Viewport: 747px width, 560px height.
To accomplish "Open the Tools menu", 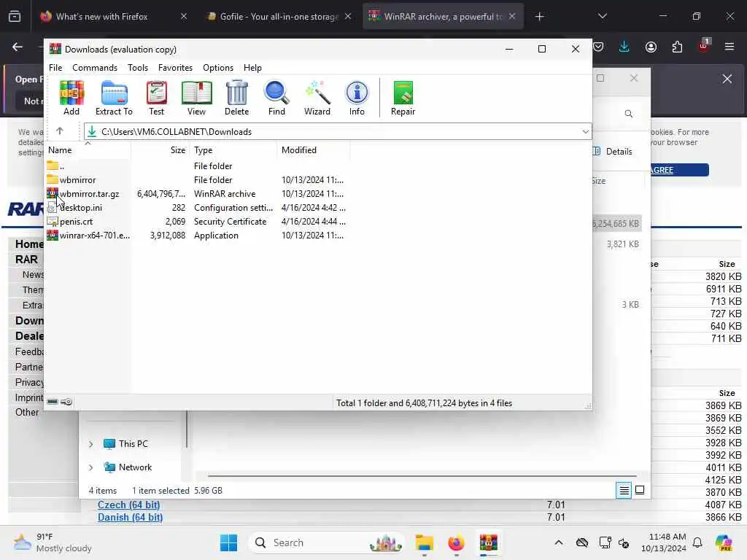I will point(138,68).
